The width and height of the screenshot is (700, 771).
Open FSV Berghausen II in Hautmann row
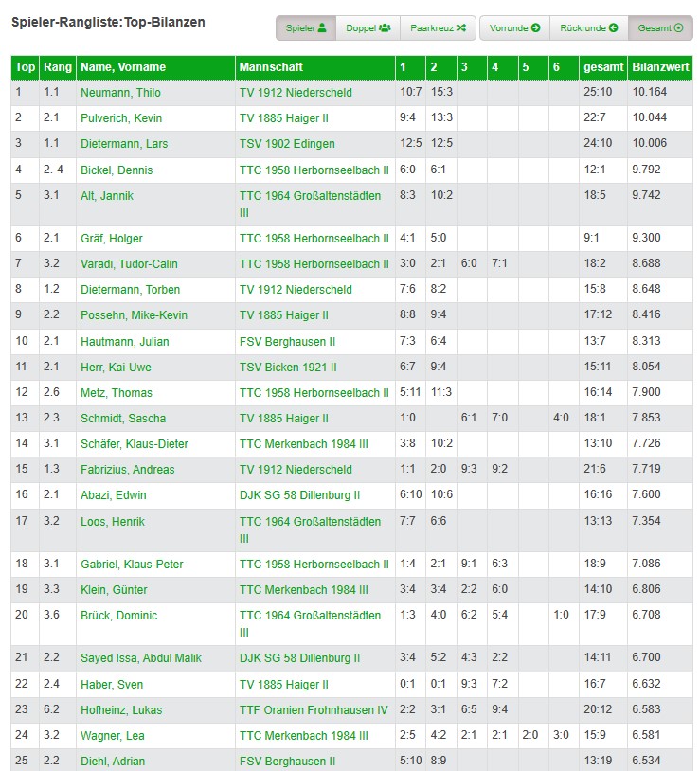(x=287, y=342)
